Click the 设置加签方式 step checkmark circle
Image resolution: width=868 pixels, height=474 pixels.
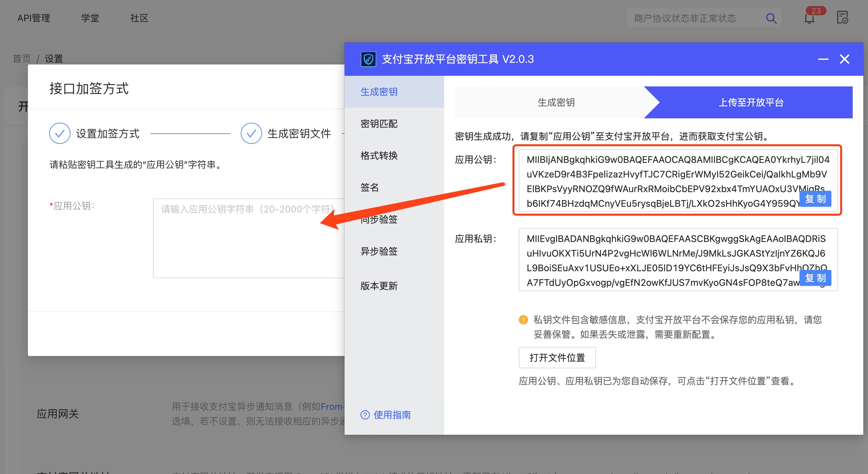60,133
